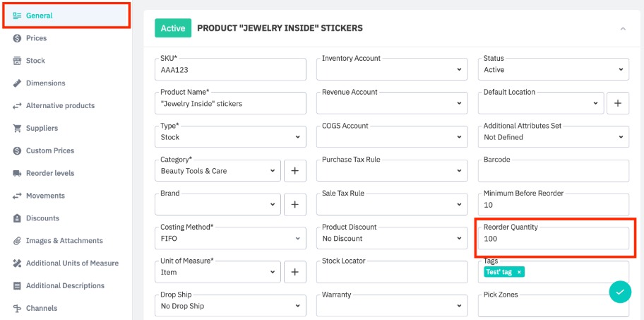Open the Costing Method dropdown
Viewport: 644px width, 320px height.
pyautogui.click(x=230, y=239)
